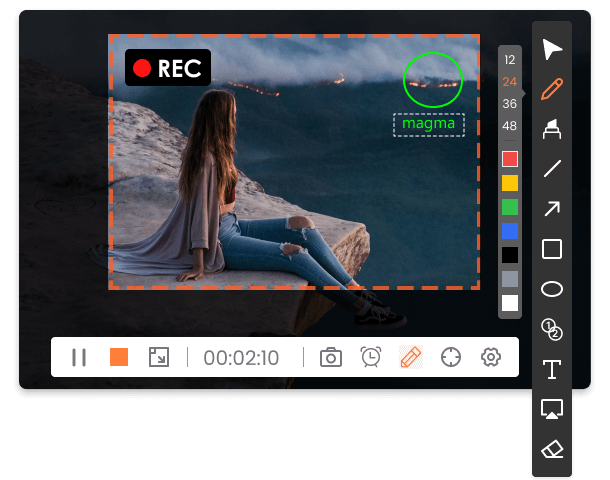Select the pencil drawing tool
610x480 pixels.
[552, 89]
